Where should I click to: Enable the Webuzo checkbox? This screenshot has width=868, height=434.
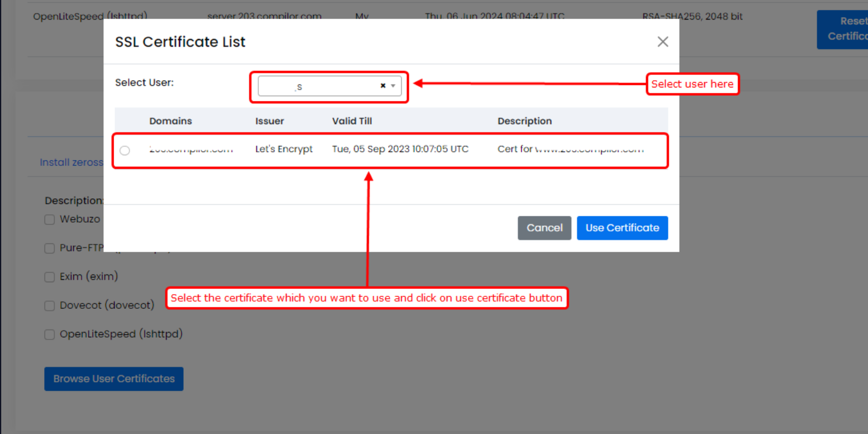50,220
